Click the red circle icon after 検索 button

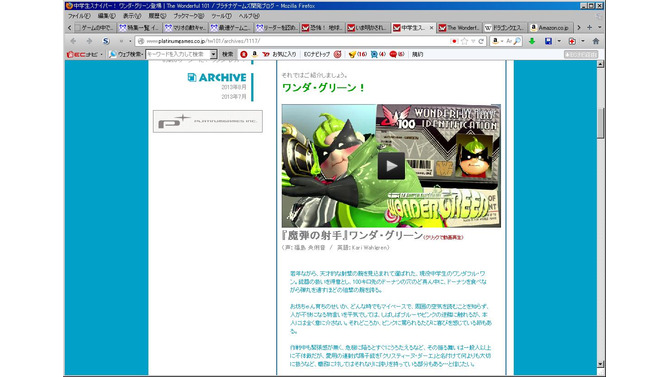(x=244, y=54)
